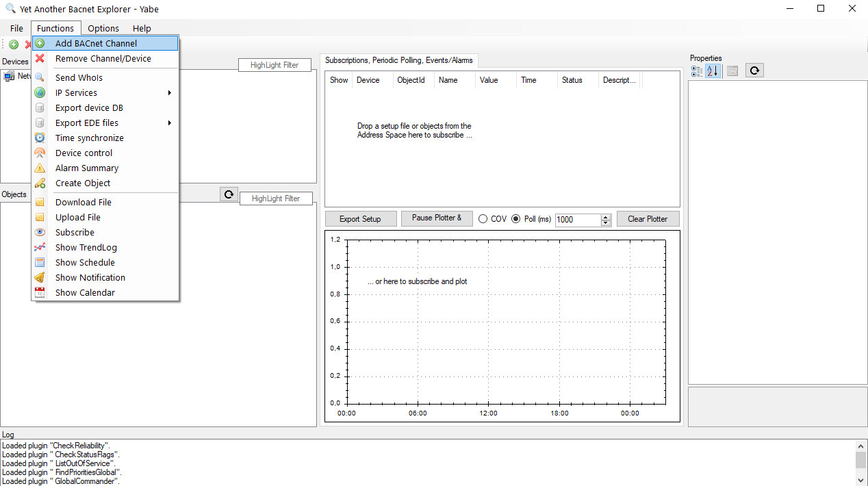The image size is (868, 486).
Task: Expand the IP Services submenu
Action: tap(105, 92)
